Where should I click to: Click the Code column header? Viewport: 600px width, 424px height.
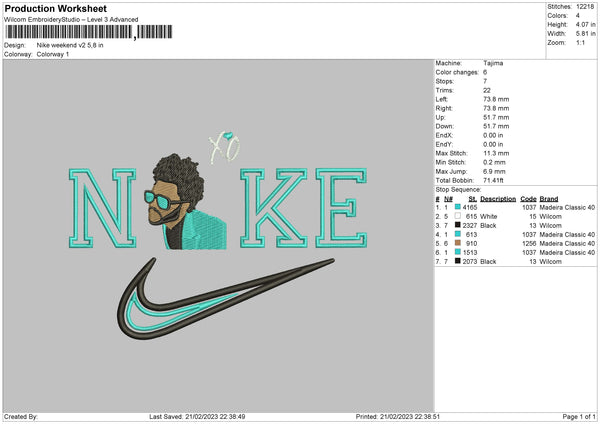[528, 199]
